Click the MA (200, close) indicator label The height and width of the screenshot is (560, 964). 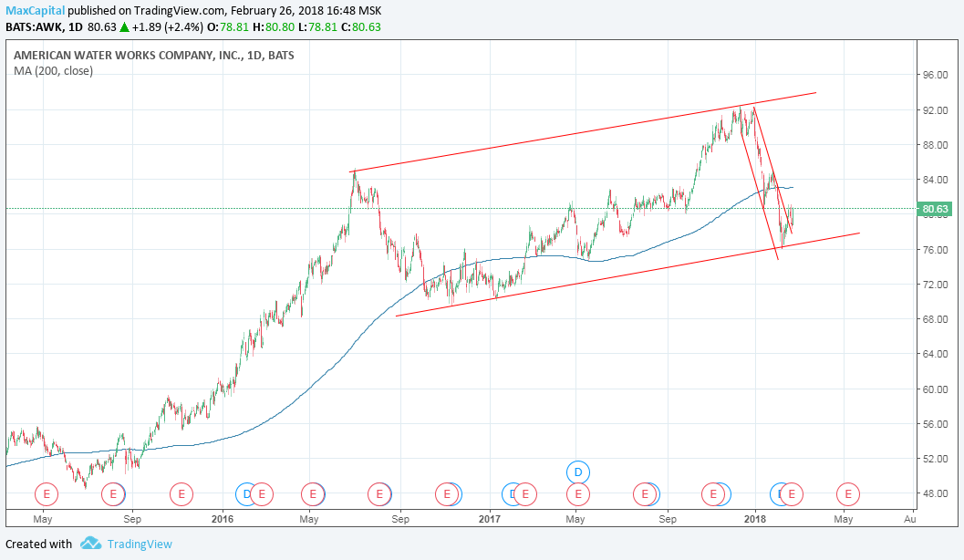click(x=54, y=71)
